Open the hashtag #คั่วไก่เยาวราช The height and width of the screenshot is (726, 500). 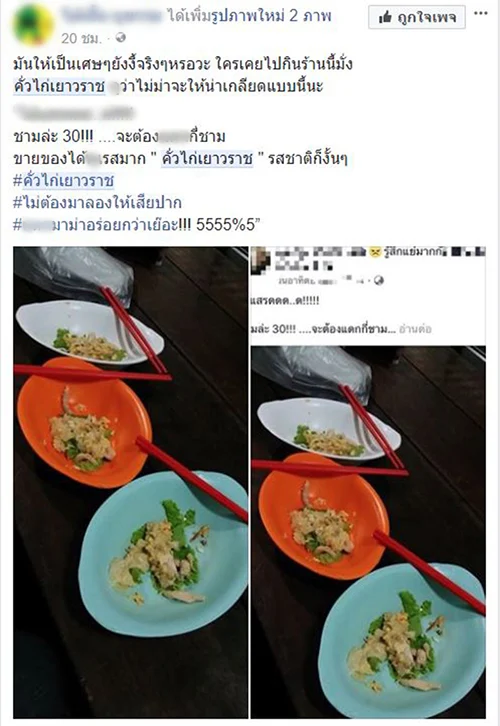tap(63, 181)
